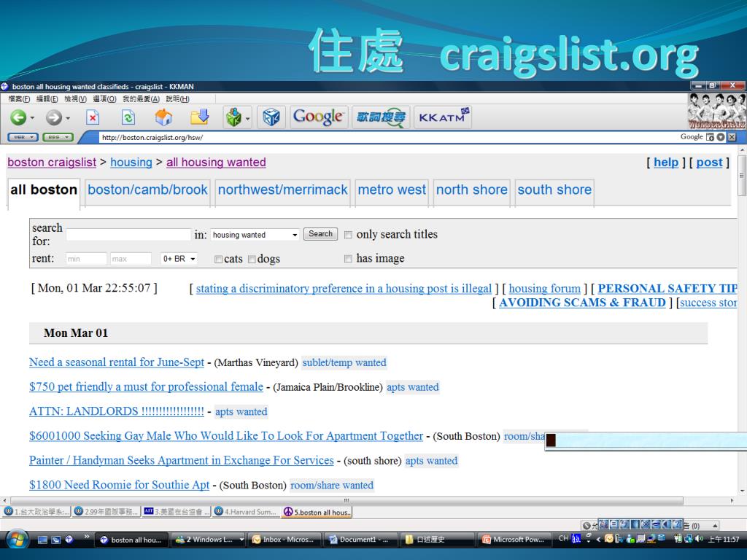Open housing forum link
This screenshot has height=560, width=747.
(544, 289)
